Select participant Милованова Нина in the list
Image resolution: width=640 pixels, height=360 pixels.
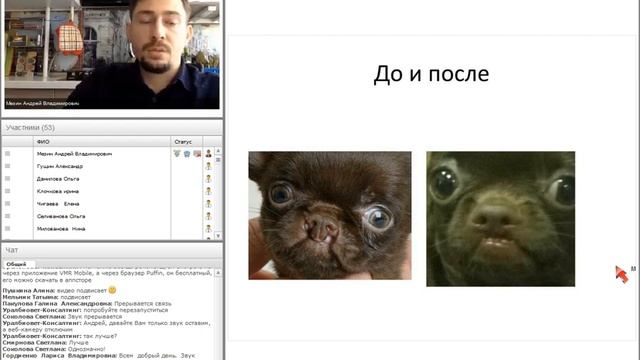click(61, 229)
